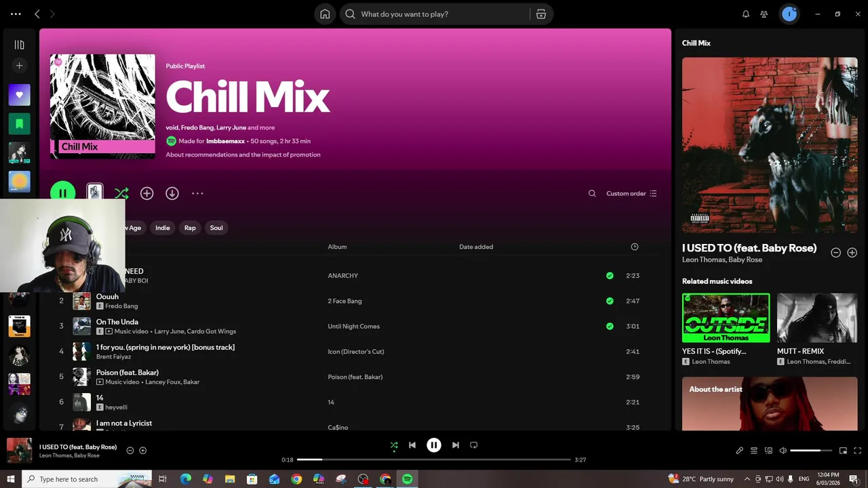Toggle repeat in the player bar
The height and width of the screenshot is (488, 868).
click(x=474, y=445)
